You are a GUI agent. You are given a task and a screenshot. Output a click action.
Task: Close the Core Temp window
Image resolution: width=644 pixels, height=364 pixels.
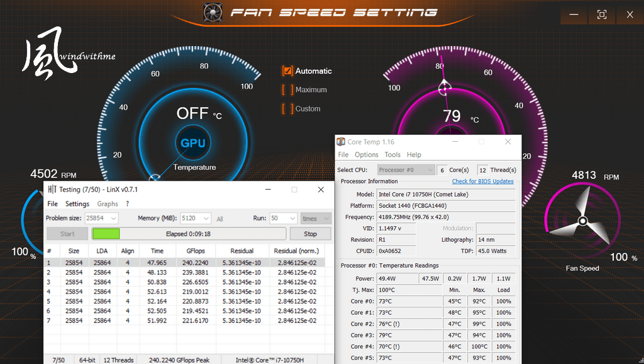[x=508, y=142]
